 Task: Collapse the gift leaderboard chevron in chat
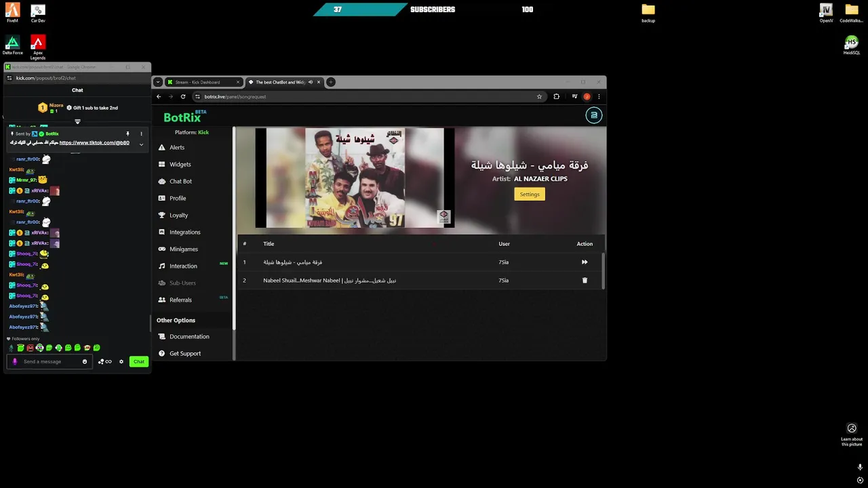pos(77,122)
